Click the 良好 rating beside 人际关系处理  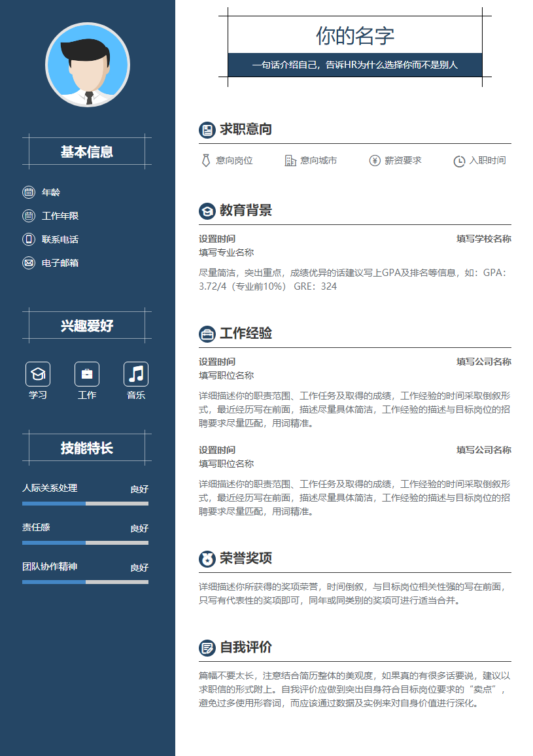[139, 489]
